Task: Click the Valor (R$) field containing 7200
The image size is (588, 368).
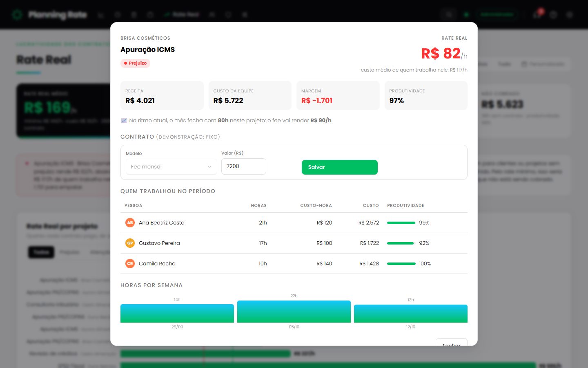Action: (244, 166)
